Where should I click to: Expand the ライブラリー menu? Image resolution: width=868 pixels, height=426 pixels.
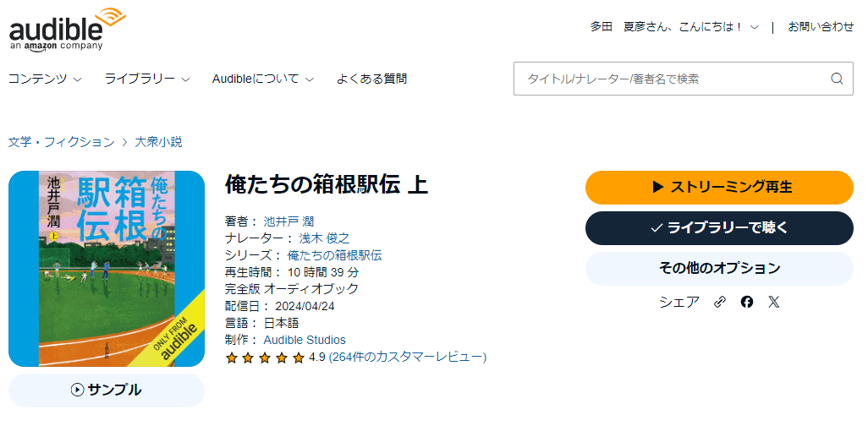(x=147, y=79)
